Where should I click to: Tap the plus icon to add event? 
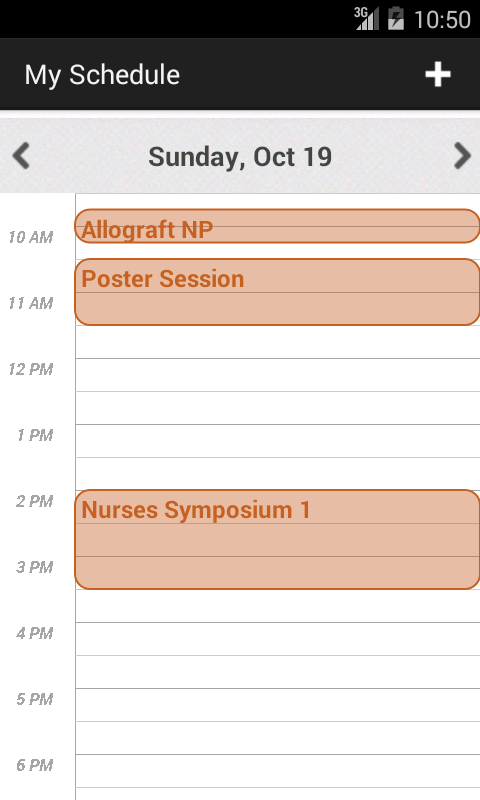(438, 74)
